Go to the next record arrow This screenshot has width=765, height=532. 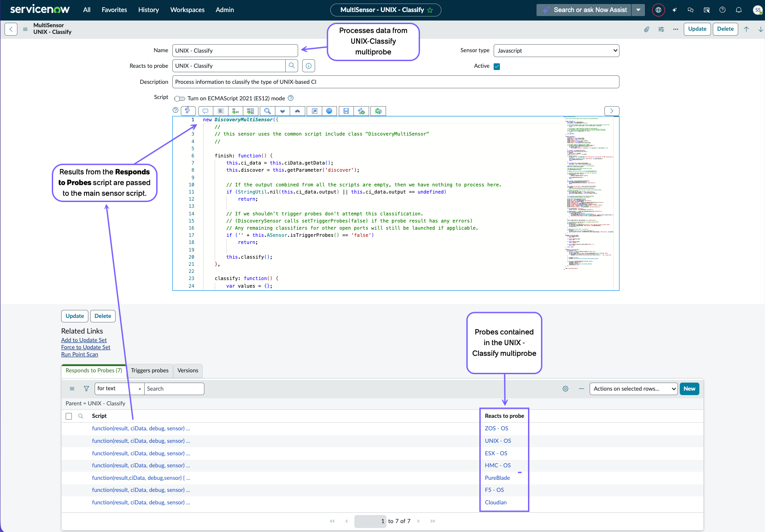[x=761, y=29]
